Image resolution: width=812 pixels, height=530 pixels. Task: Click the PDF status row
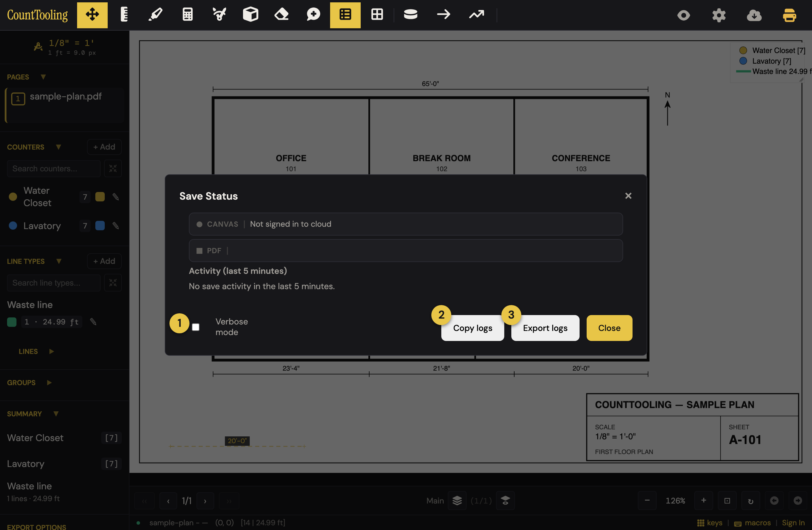pyautogui.click(x=406, y=251)
